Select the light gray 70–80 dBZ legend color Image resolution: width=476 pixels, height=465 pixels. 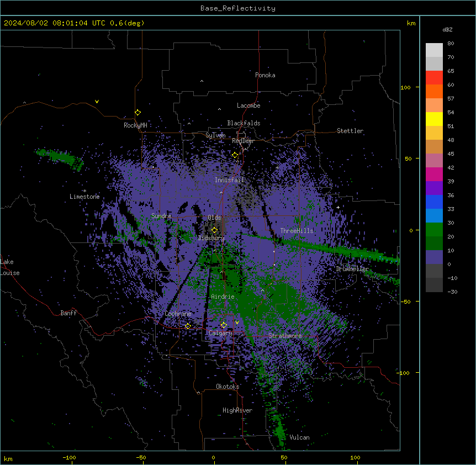[434, 50]
